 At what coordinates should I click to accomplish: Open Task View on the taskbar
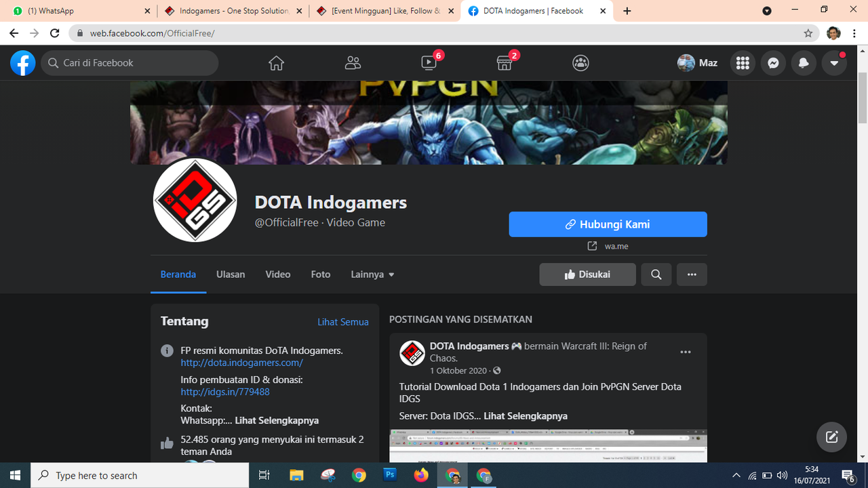click(264, 475)
